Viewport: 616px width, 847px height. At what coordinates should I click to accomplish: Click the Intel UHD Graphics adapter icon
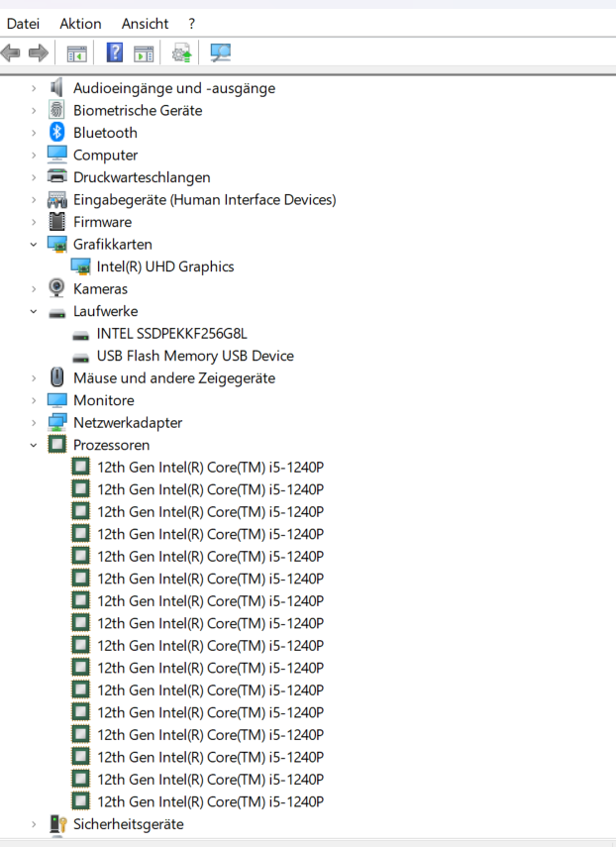point(80,266)
